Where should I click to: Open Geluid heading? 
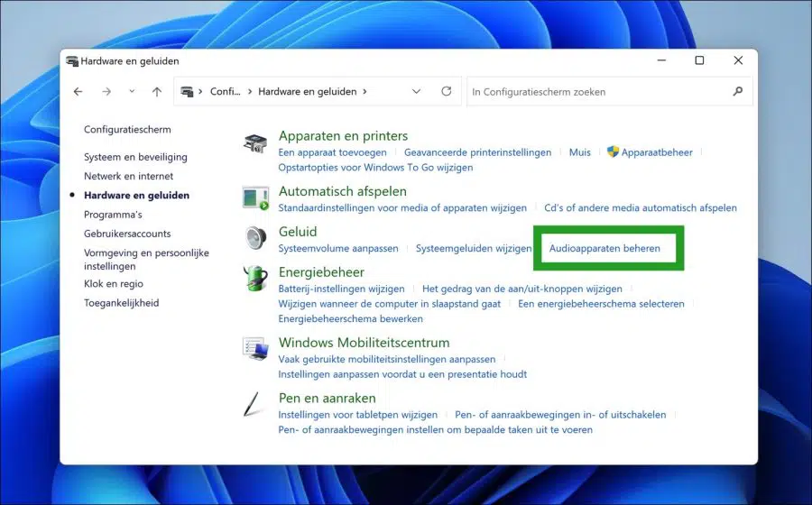(298, 231)
